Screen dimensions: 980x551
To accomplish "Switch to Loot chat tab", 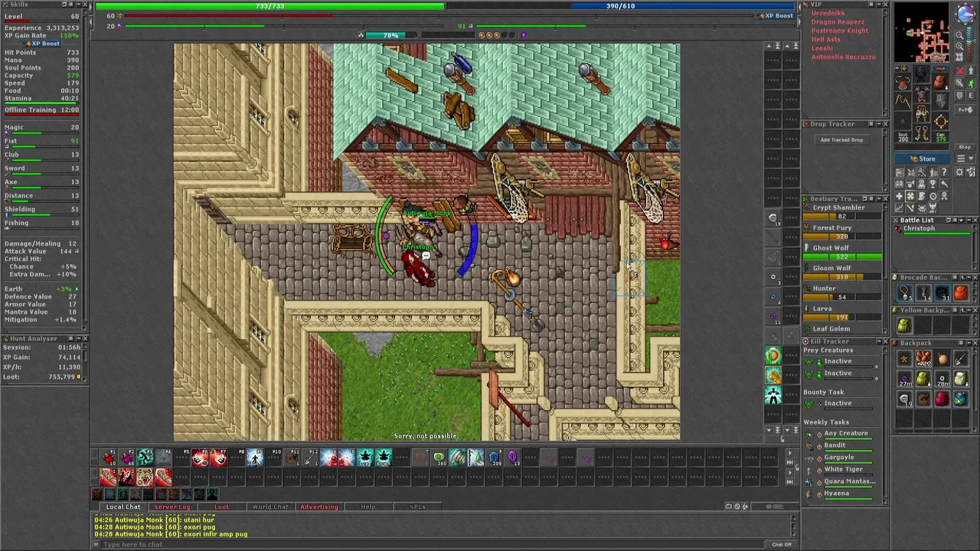I will [221, 507].
